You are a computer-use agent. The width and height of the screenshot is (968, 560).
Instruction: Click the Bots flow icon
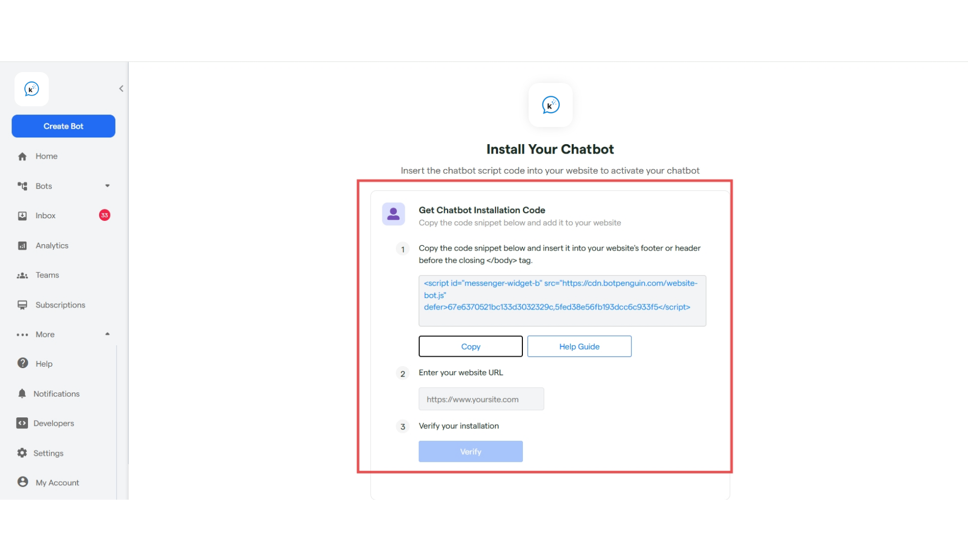(x=22, y=186)
